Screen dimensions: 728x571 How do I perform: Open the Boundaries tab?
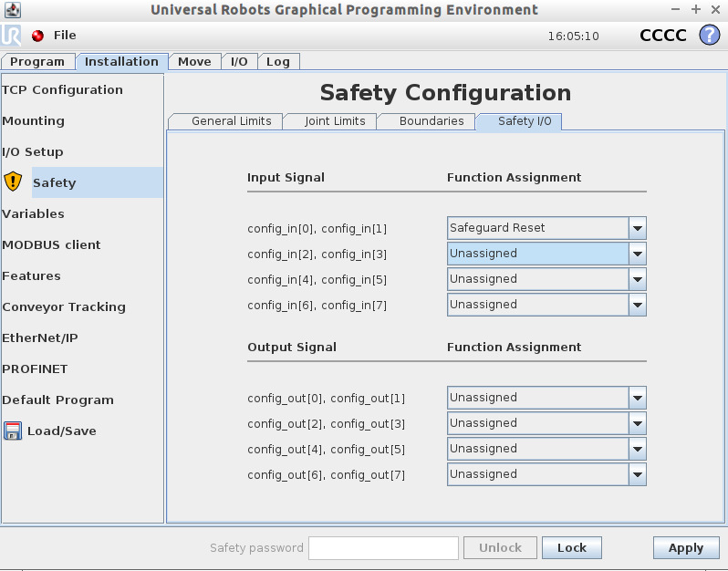426,121
